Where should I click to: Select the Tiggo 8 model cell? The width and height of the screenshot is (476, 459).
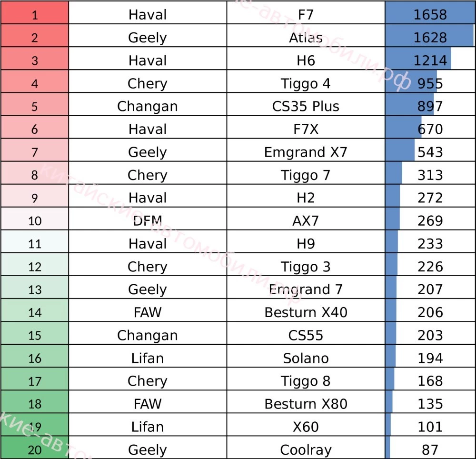(306, 380)
